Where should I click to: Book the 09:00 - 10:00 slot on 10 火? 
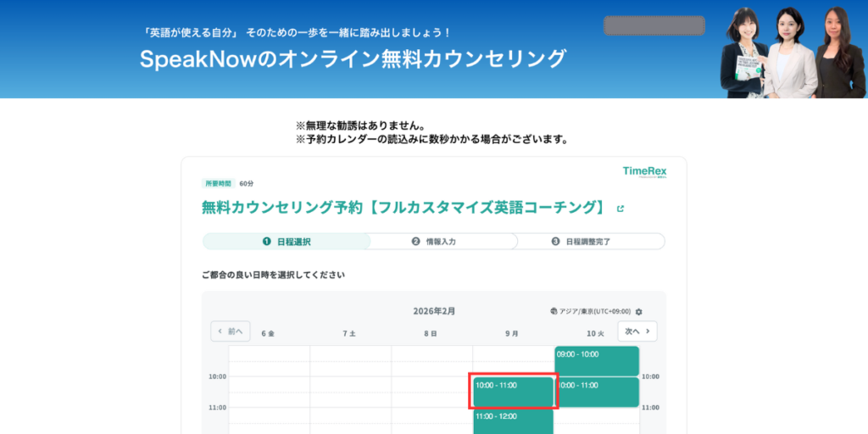point(597,361)
